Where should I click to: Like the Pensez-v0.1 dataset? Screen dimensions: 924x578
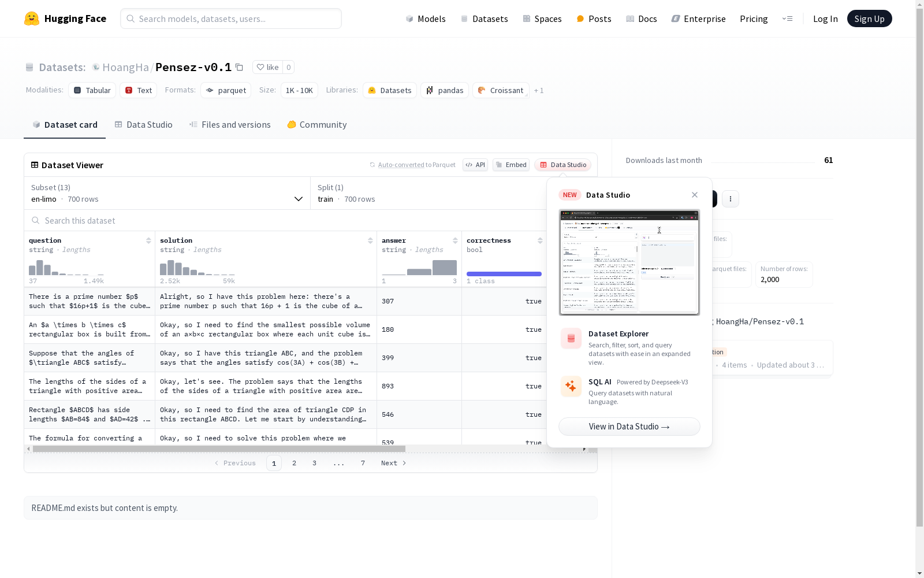[267, 67]
